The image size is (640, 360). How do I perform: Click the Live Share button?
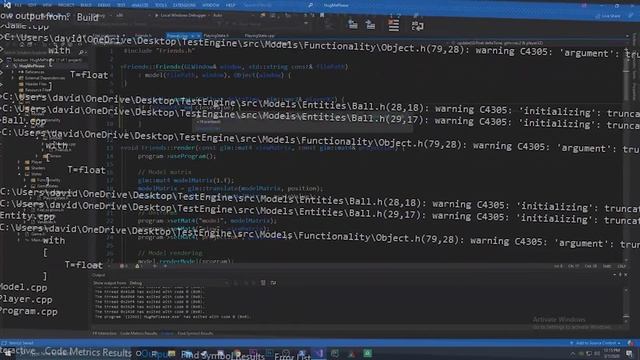point(608,16)
